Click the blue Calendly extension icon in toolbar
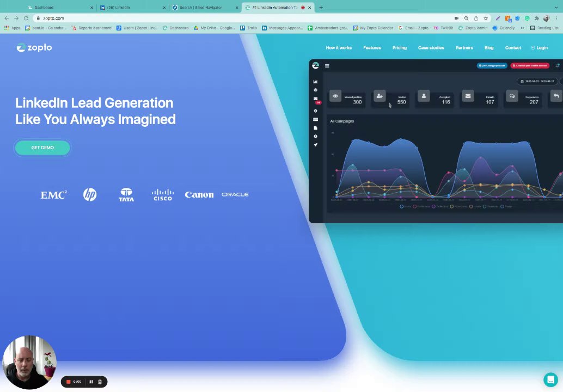The height and width of the screenshot is (392, 563). pyautogui.click(x=517, y=18)
